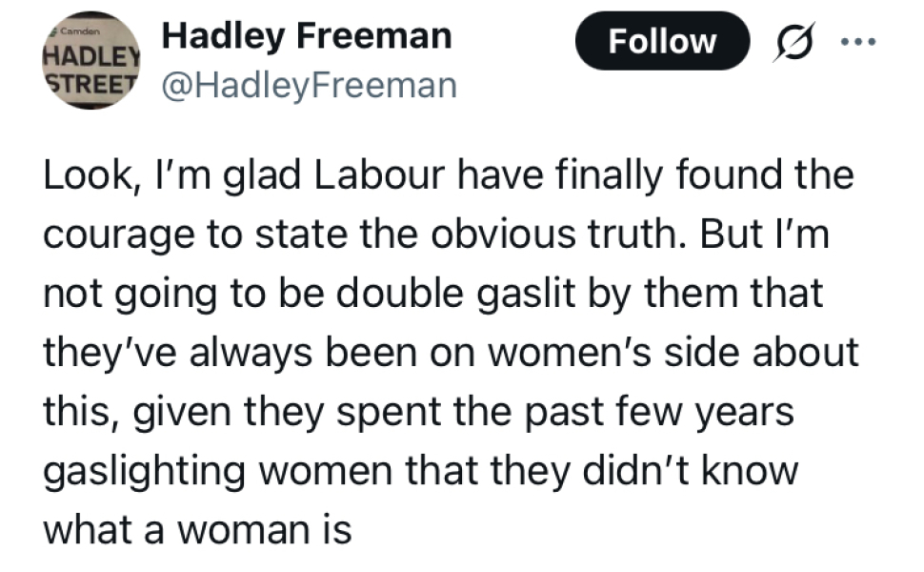Open the post by clicking its body text
924x572 pixels.
pyautogui.click(x=448, y=353)
